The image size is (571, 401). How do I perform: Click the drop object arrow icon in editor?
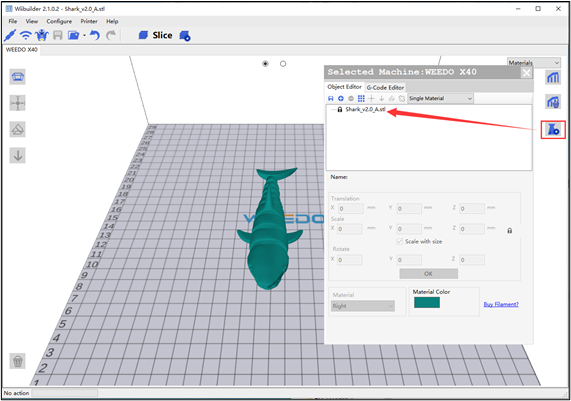point(382,98)
